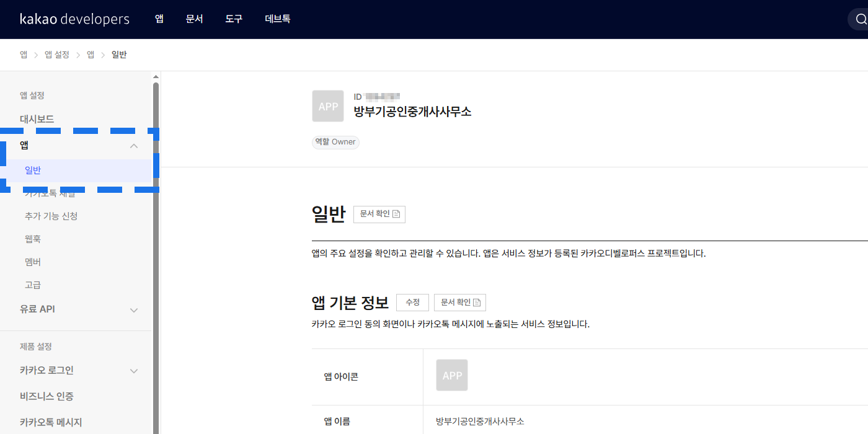The height and width of the screenshot is (434, 868).
Task: Open the kakao developers home logo
Action: [74, 19]
